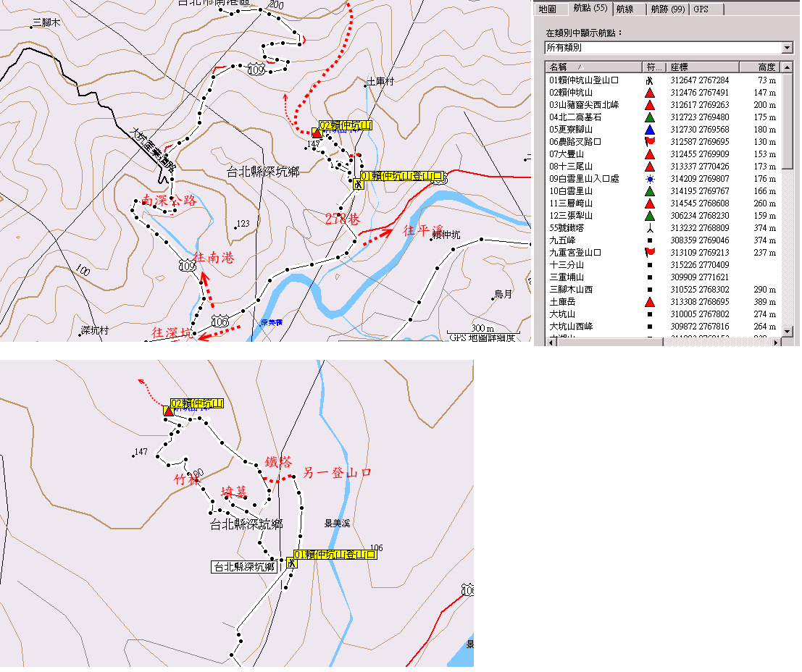
Task: Click the red flag icon for 九重宮登山口
Action: coord(650,252)
